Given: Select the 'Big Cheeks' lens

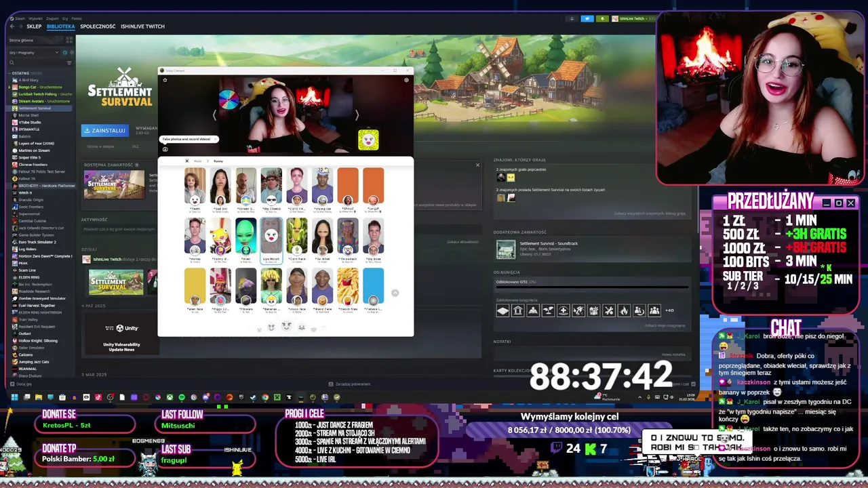Looking at the screenshot, I should (271, 186).
